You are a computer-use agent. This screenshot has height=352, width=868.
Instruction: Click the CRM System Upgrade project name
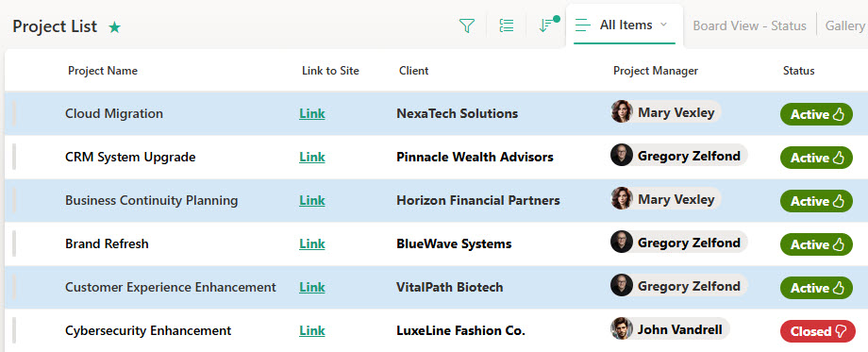click(x=130, y=158)
